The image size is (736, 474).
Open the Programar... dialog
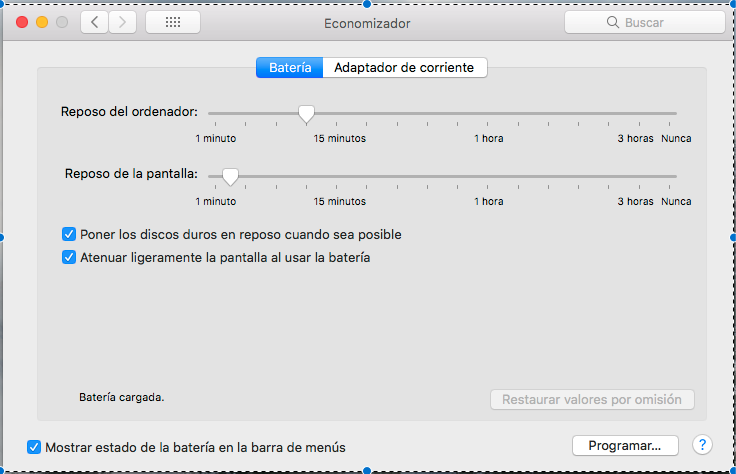[625, 445]
